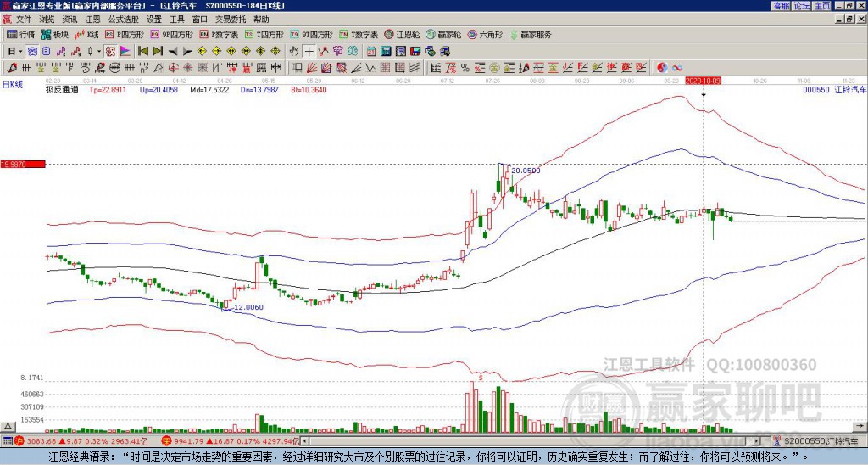Open the P四方形 tool

pyautogui.click(x=125, y=34)
